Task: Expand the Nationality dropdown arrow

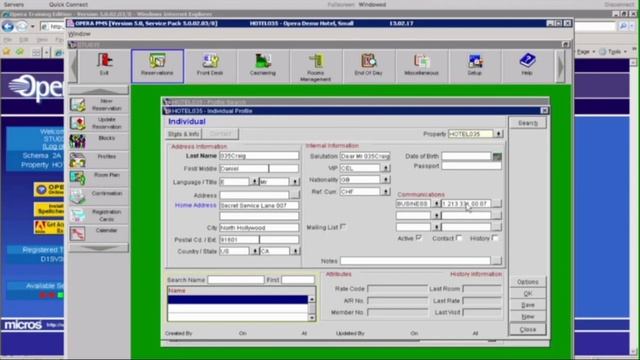Action: [386, 180]
